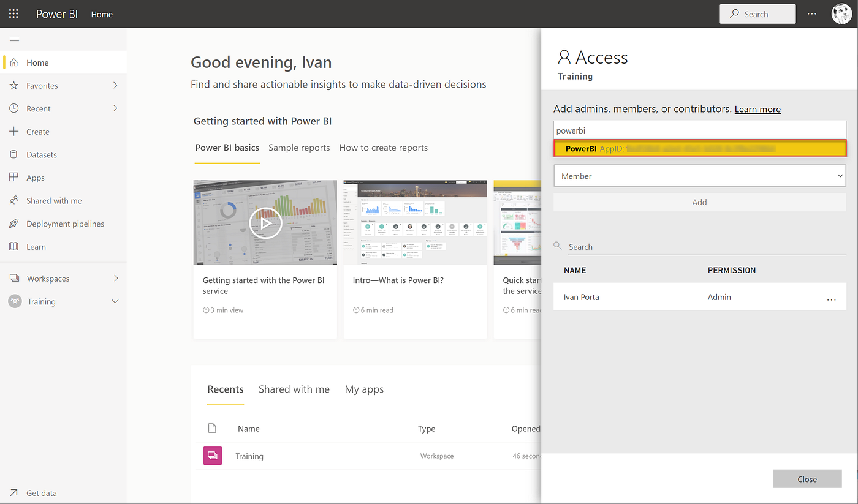Select the Training workspace icon
Image resolution: width=858 pixels, height=504 pixels.
click(x=13, y=301)
